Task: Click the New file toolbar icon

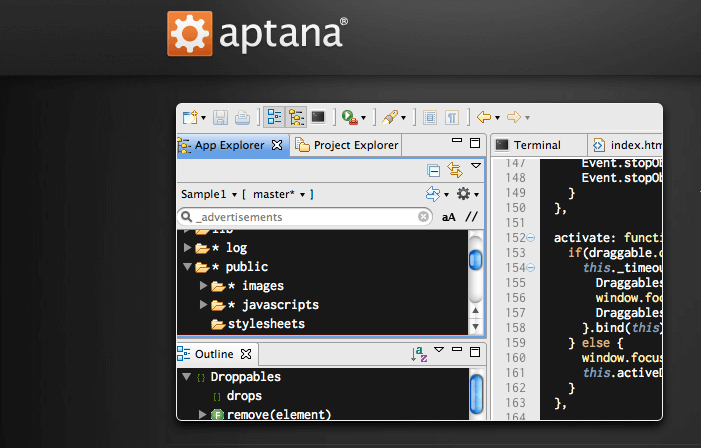Action: (190, 118)
